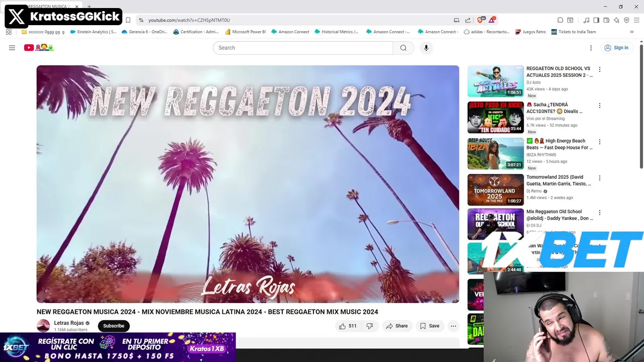This screenshot has width=644, height=362.
Task: Click the share page icon in address bar
Action: pos(468,20)
